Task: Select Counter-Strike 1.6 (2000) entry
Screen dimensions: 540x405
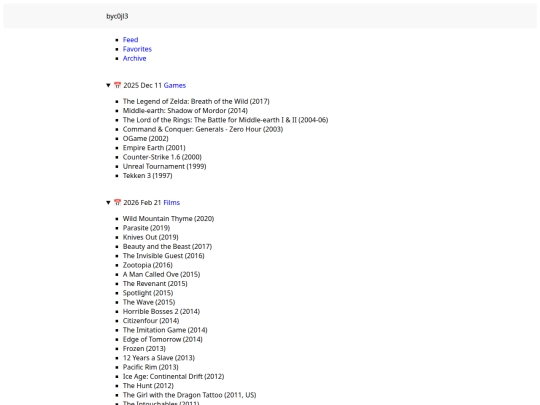Action: [162, 157]
